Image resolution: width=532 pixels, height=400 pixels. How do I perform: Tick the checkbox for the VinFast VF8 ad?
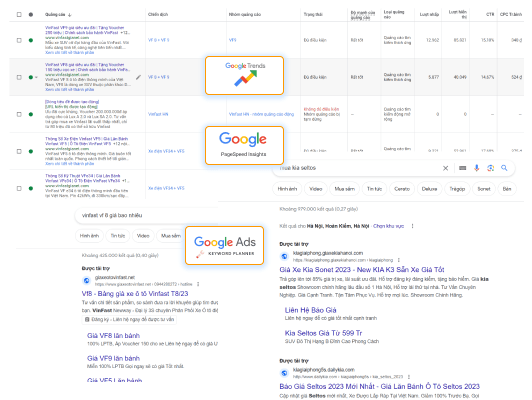(19, 77)
